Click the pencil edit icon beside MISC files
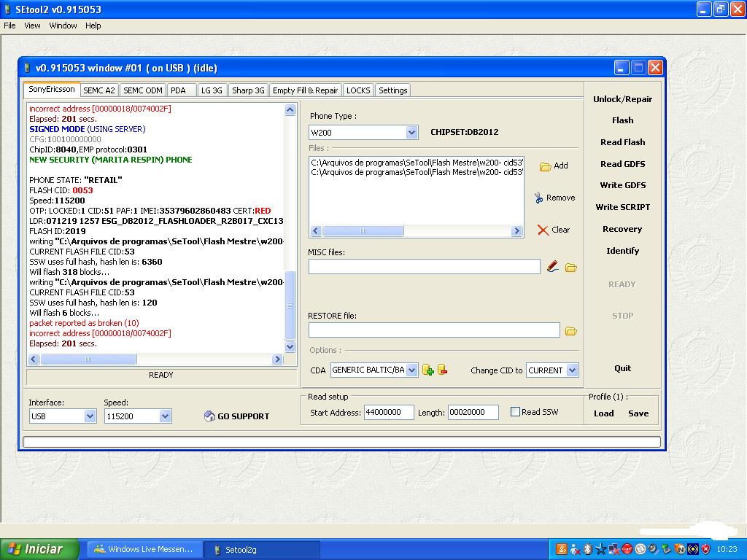 tap(553, 267)
